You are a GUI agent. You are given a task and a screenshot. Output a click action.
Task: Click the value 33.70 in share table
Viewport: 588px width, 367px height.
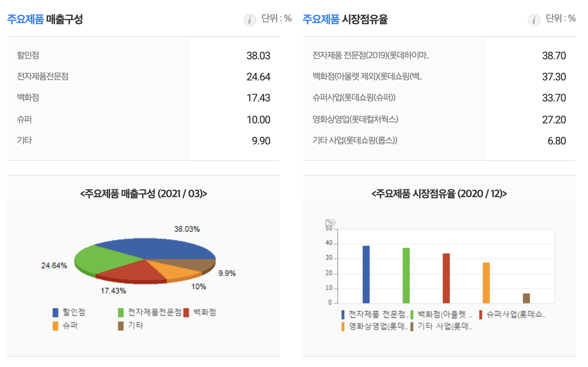point(554,98)
